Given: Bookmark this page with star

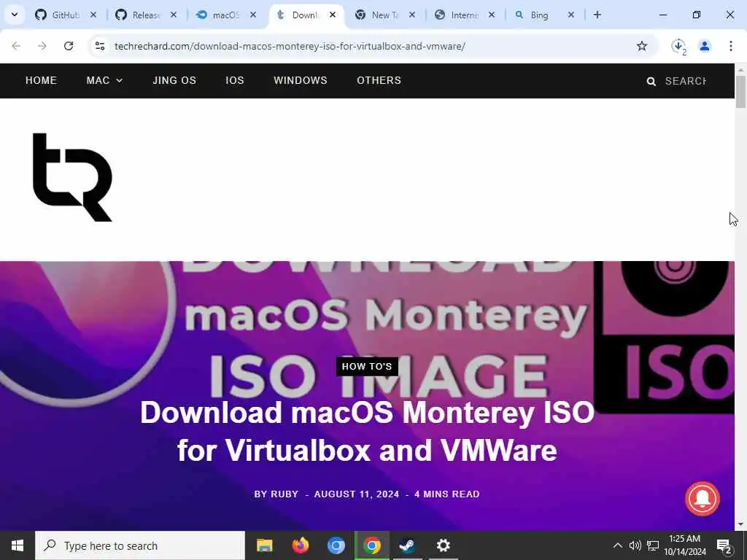Looking at the screenshot, I should coord(642,46).
